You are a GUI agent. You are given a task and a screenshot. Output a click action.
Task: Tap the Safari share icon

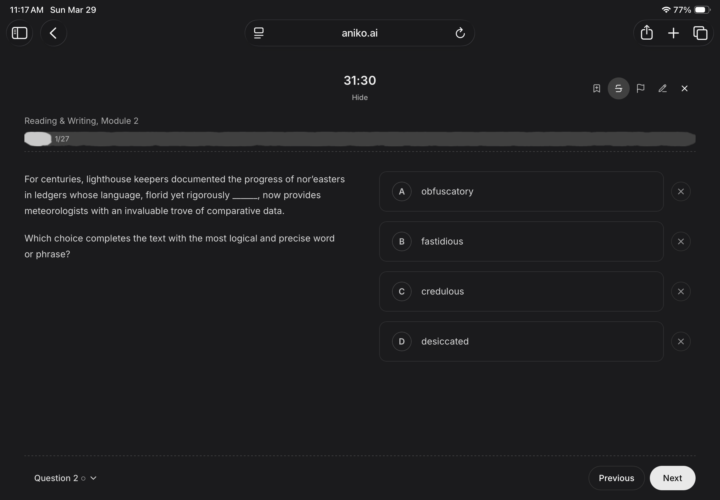tap(647, 33)
